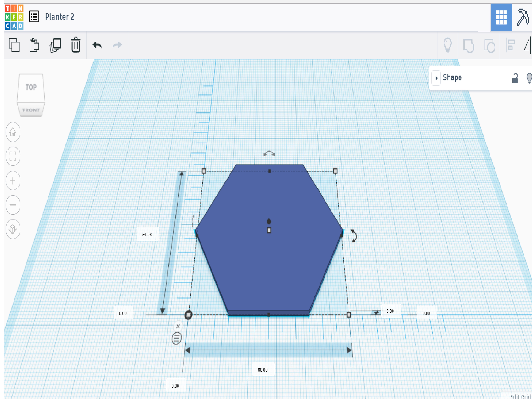Click Fit all in view button

pyautogui.click(x=13, y=156)
